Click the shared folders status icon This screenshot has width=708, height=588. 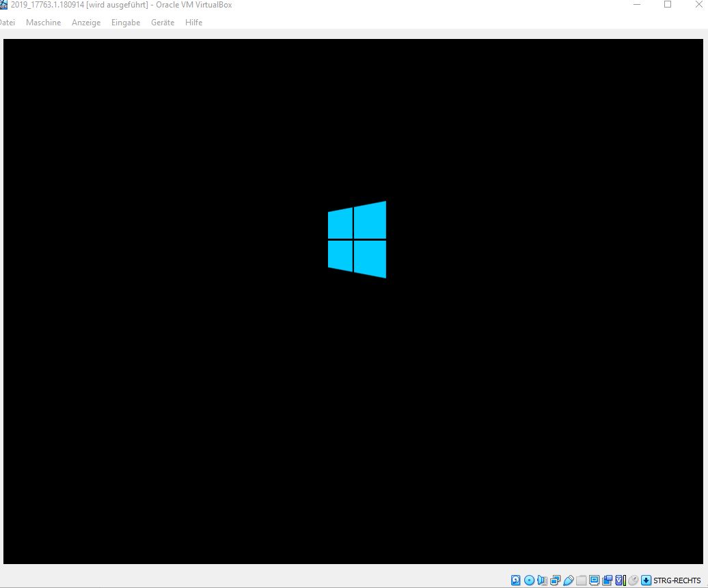[x=581, y=580]
